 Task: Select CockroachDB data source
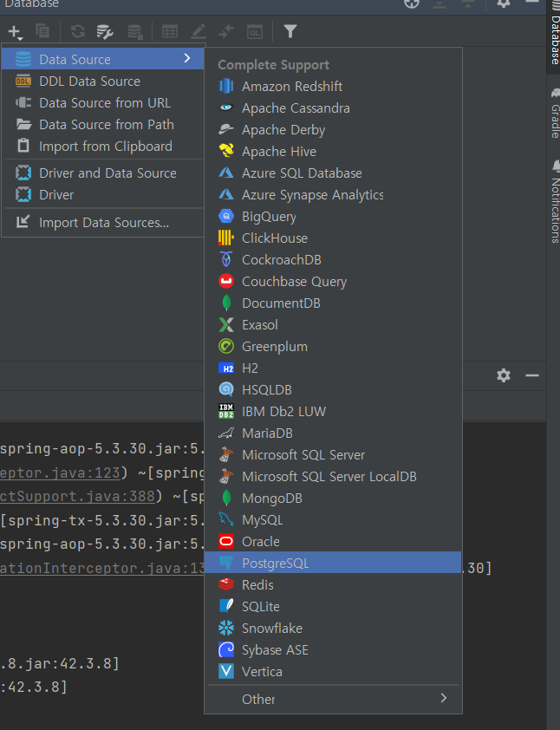click(x=333, y=260)
